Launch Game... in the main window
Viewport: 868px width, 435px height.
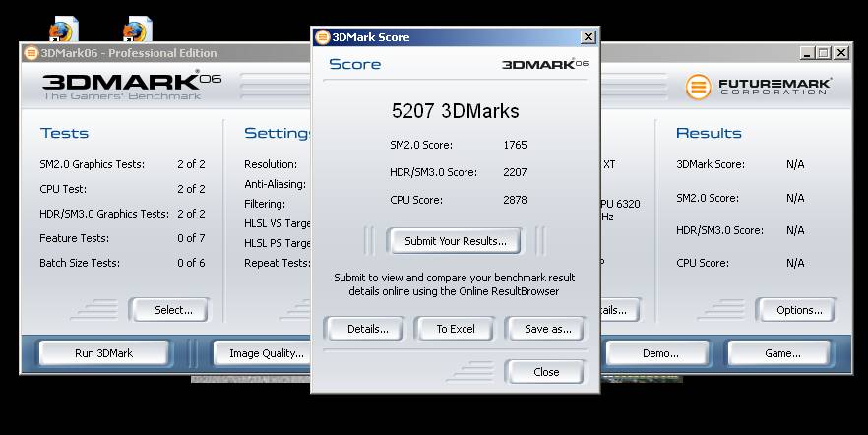pyautogui.click(x=780, y=353)
